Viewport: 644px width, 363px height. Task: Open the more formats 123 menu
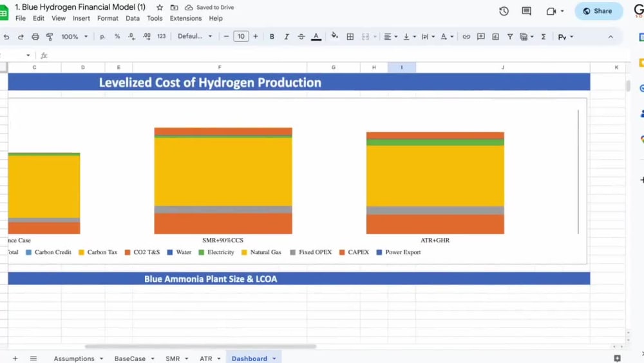coord(162,37)
